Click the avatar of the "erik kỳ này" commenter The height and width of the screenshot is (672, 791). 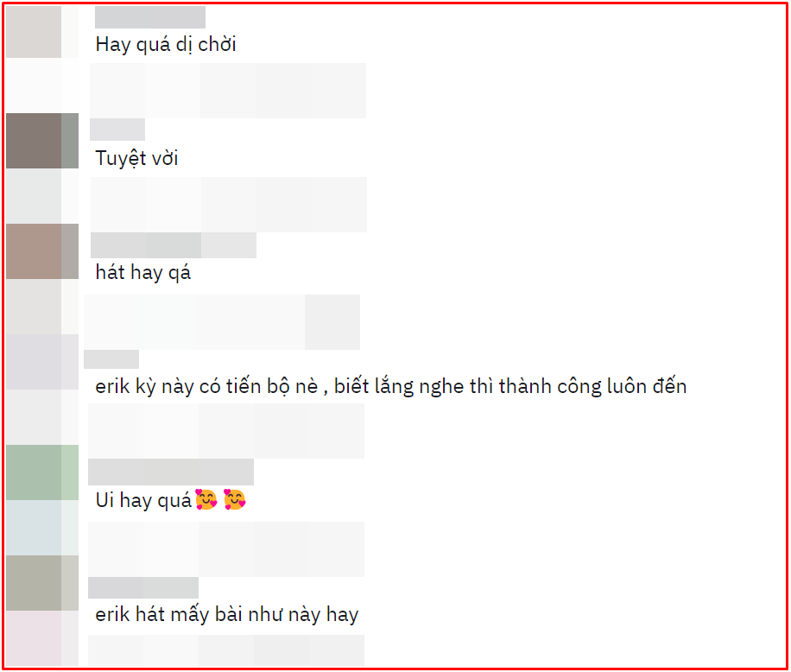[42, 362]
